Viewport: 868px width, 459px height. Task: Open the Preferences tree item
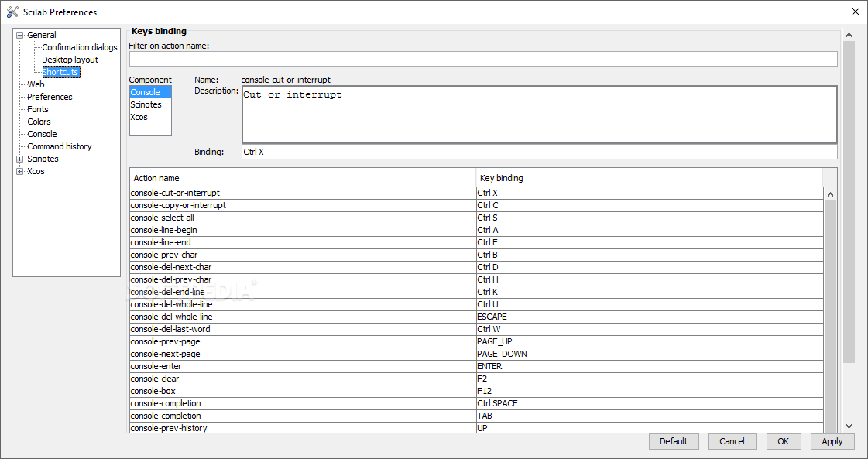(x=50, y=97)
